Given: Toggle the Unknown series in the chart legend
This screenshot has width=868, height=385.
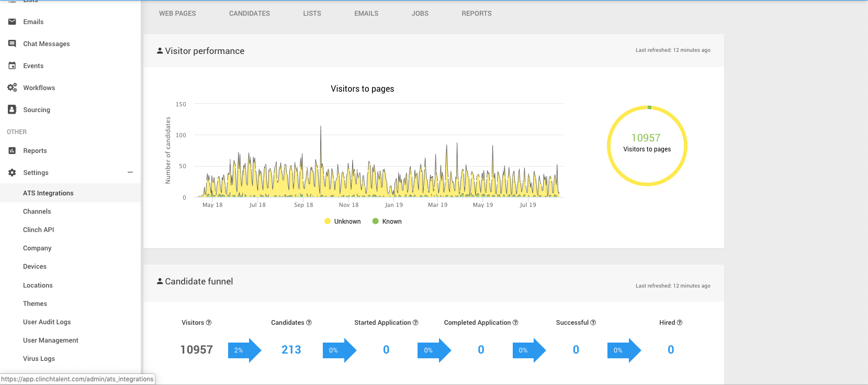Looking at the screenshot, I should (x=343, y=221).
